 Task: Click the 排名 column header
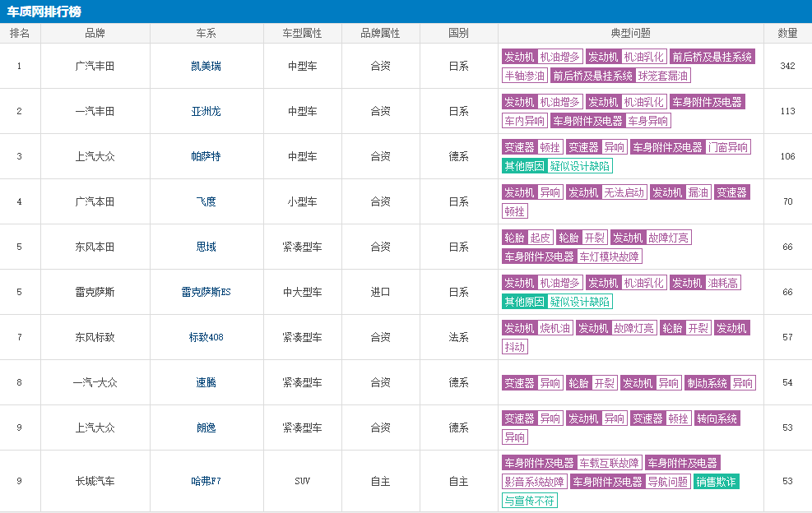tap(20, 33)
